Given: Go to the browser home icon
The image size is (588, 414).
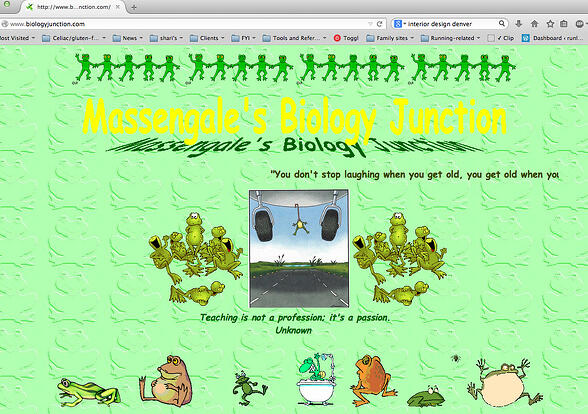Looking at the screenshot, I should coord(534,24).
